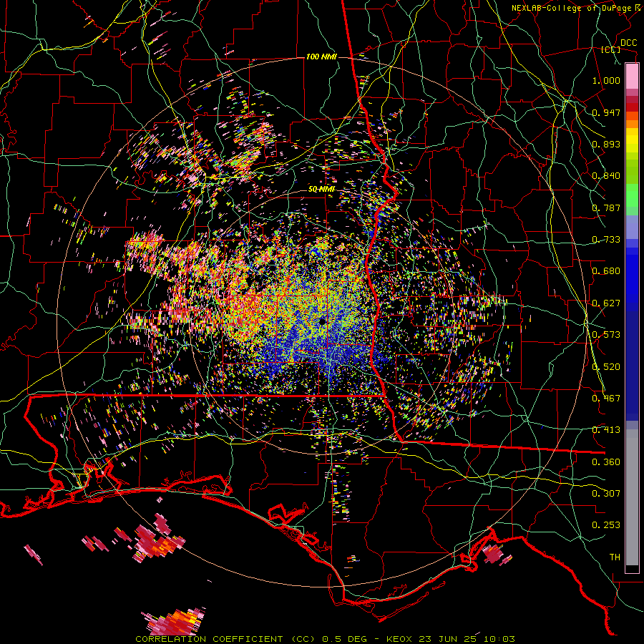Viewport: 644px width, 644px height.
Task: Select the 0.840 legend value
Action: tap(606, 176)
